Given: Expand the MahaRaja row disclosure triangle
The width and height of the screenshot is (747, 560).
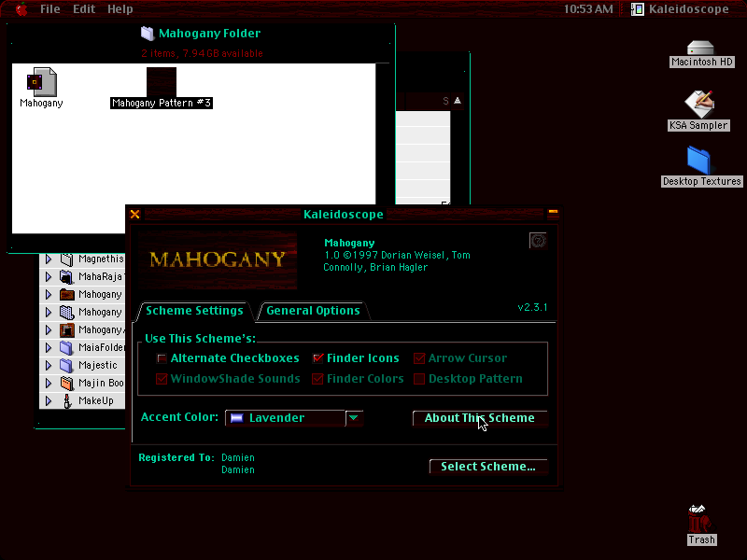Looking at the screenshot, I should 49,276.
